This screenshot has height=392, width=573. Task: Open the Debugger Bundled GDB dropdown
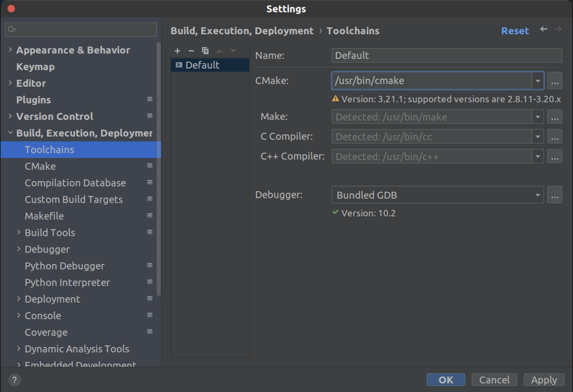[x=538, y=195]
